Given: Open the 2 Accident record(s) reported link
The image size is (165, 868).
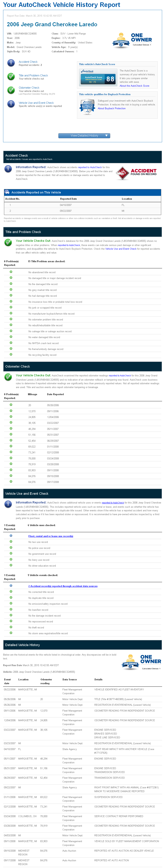Looking at the screenshot, I should tap(63, 586).
